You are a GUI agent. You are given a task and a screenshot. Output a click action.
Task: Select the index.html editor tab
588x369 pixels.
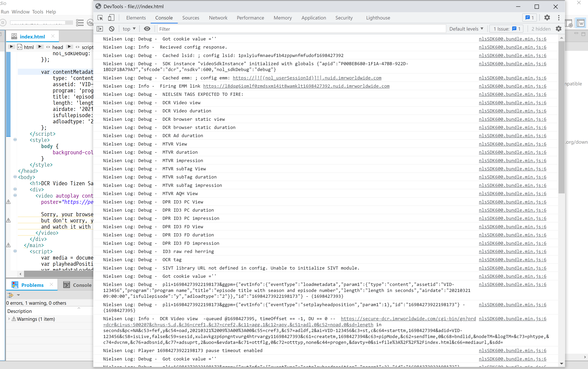click(32, 37)
